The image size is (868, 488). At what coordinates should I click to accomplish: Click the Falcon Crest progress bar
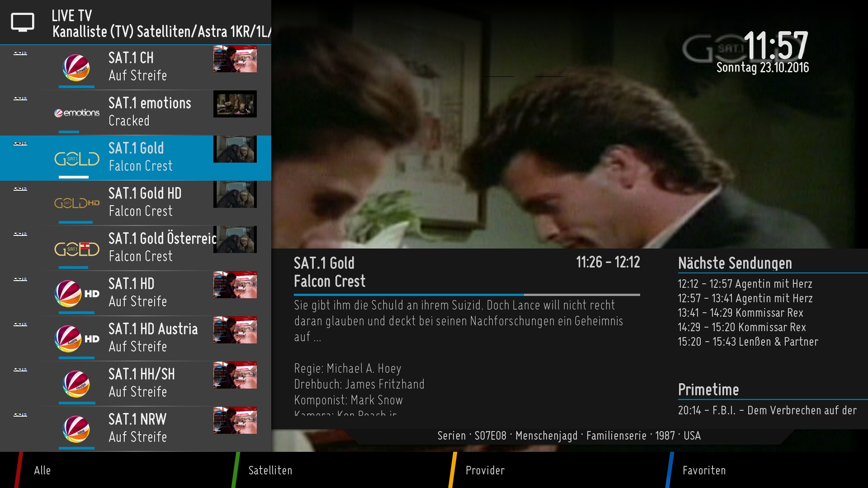pyautogui.click(x=467, y=295)
